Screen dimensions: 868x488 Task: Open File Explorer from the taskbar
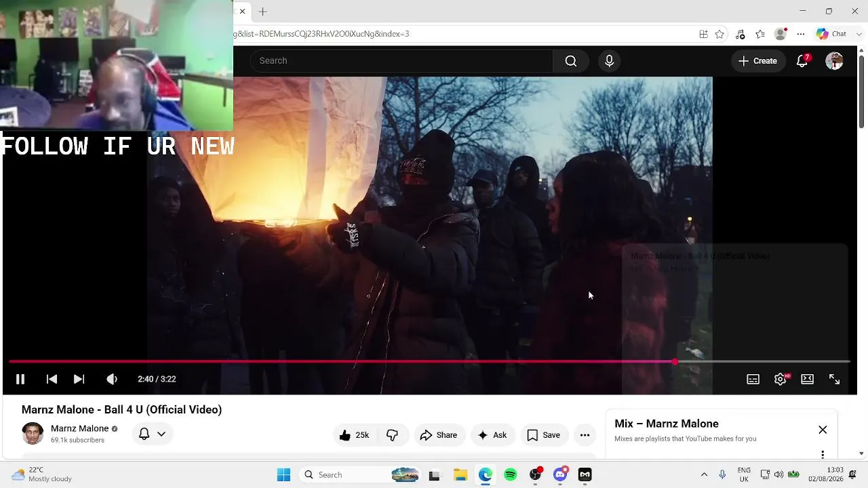460,475
